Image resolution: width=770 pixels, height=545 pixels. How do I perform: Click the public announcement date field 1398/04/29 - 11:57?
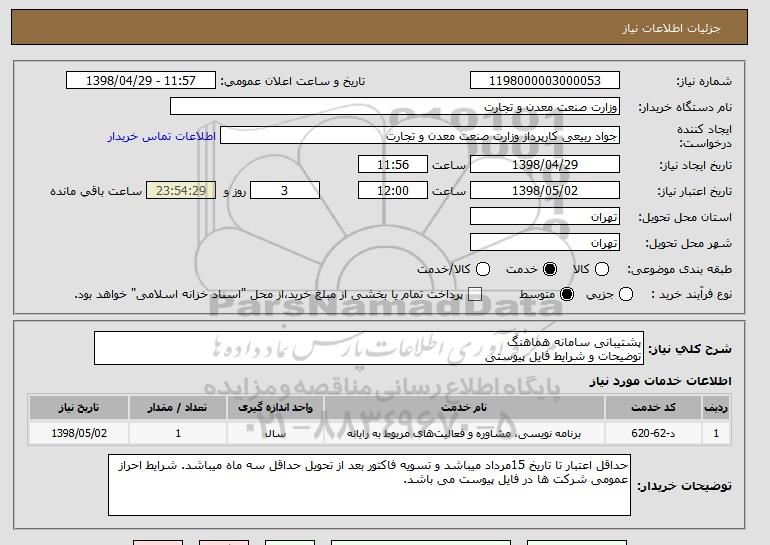click(x=140, y=81)
